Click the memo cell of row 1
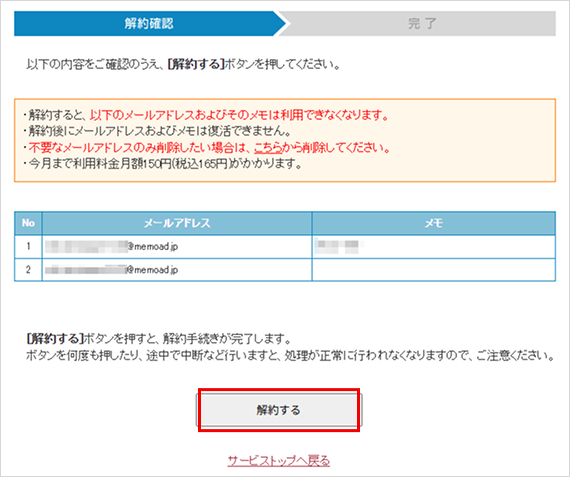 [434, 246]
